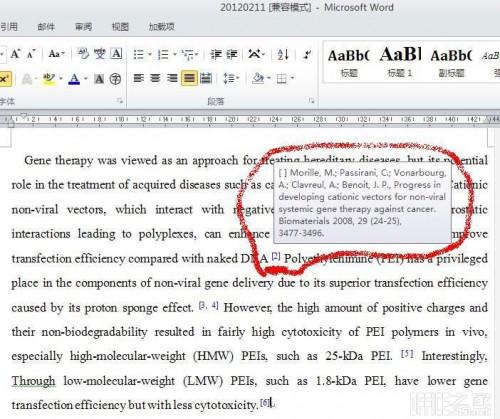This screenshot has width=500, height=419.
Task: Click the Shrink Font button
Action: pos(31,54)
